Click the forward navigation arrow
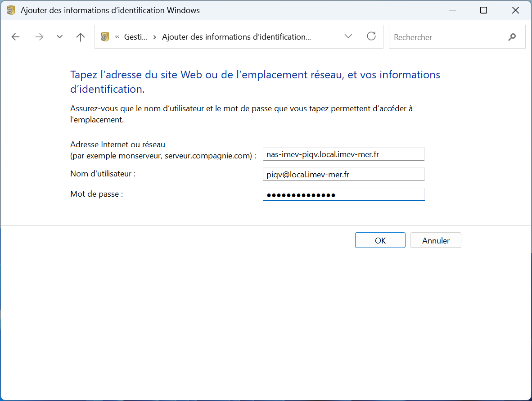Viewport: 532px width, 401px height. click(40, 37)
